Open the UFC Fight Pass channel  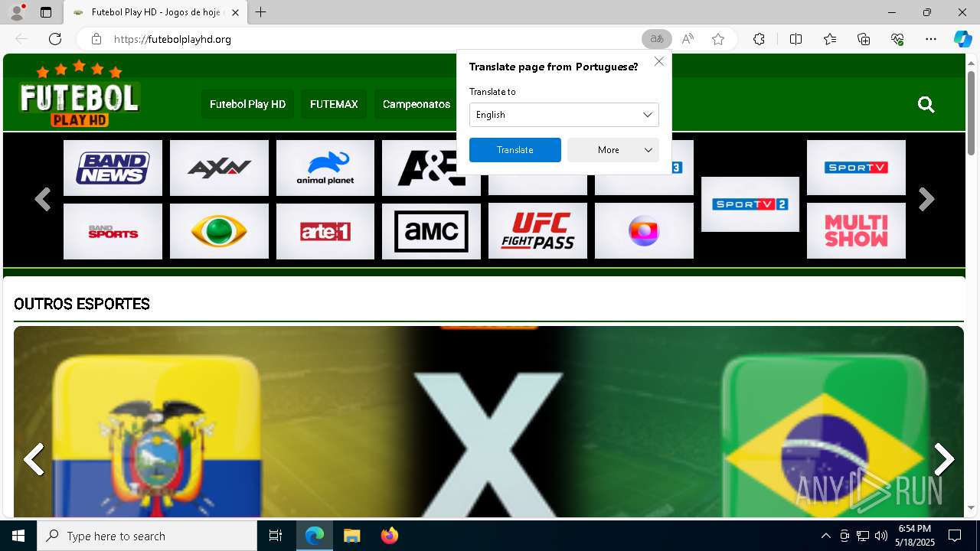pyautogui.click(x=537, y=231)
